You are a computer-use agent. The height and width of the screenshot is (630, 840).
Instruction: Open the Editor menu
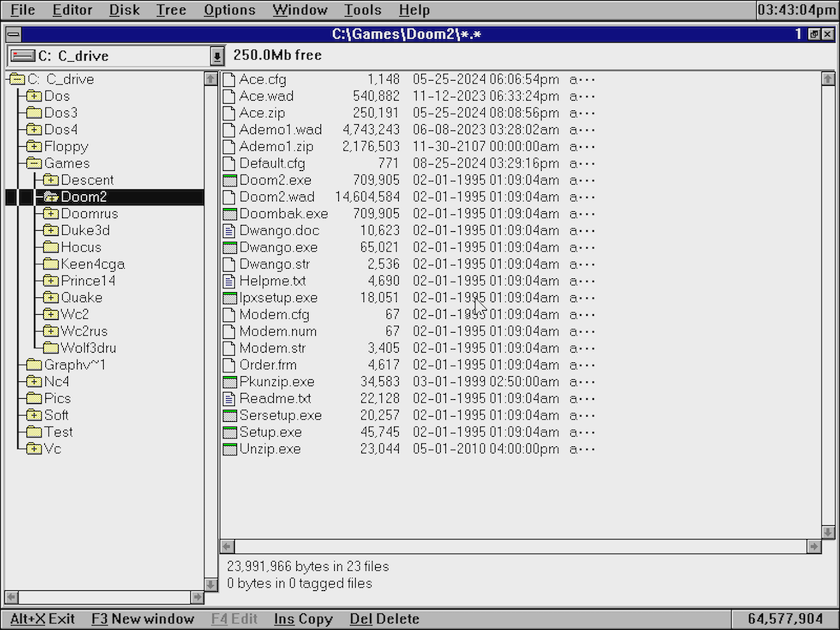(x=72, y=10)
